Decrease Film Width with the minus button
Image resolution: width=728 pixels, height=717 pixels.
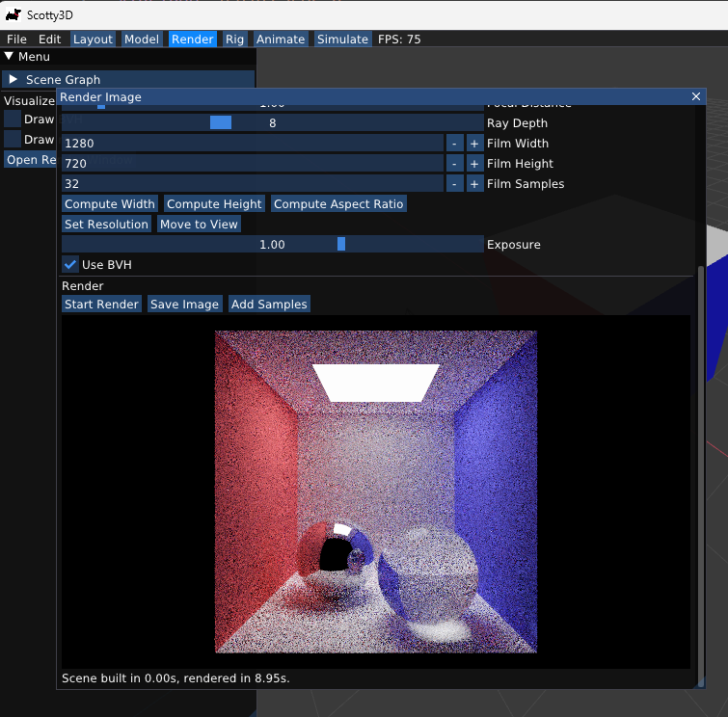454,143
